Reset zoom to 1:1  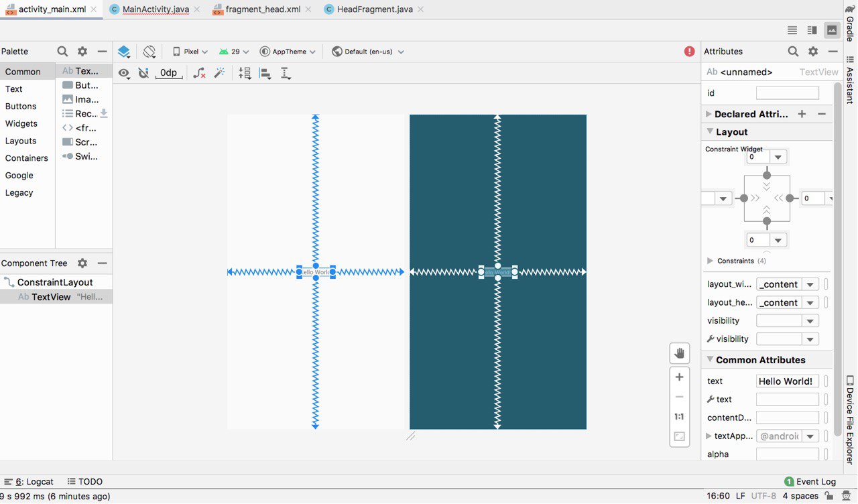point(679,416)
